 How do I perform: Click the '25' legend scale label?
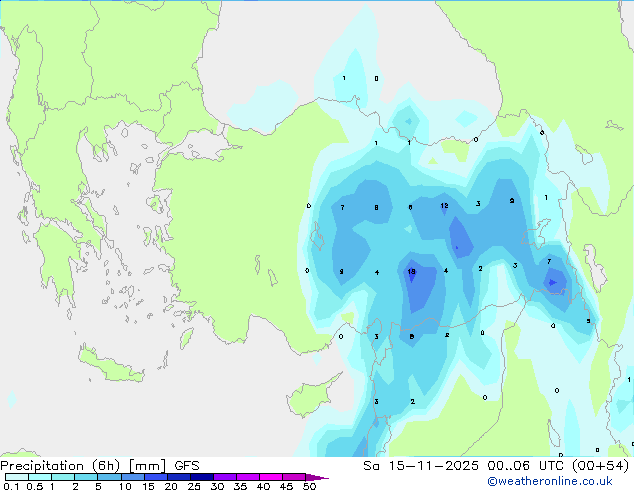coord(194,486)
